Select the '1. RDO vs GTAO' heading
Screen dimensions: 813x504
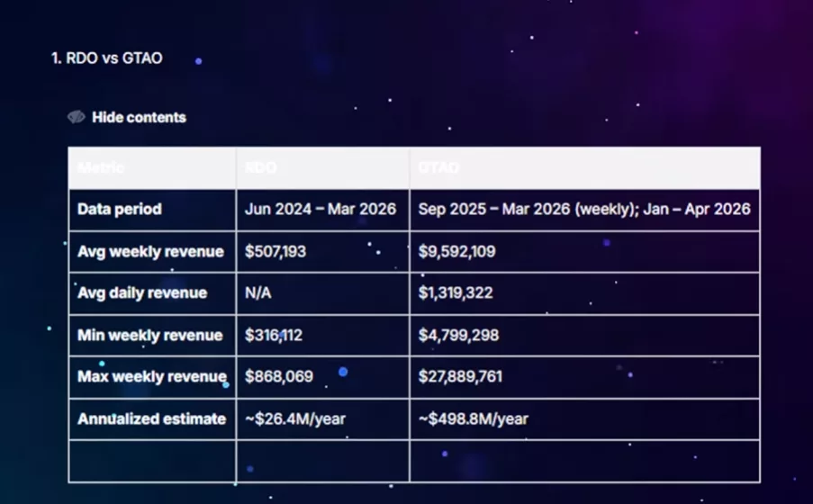[x=107, y=58]
